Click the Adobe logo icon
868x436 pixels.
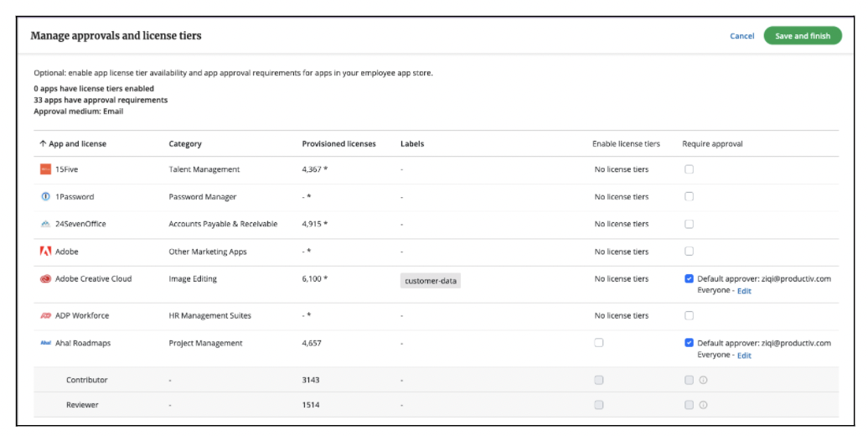(45, 252)
